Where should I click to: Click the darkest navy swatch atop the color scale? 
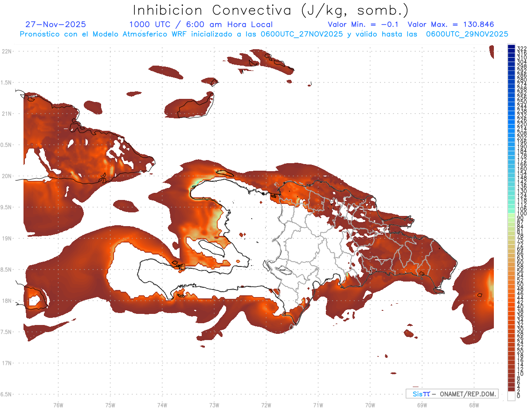click(x=511, y=47)
